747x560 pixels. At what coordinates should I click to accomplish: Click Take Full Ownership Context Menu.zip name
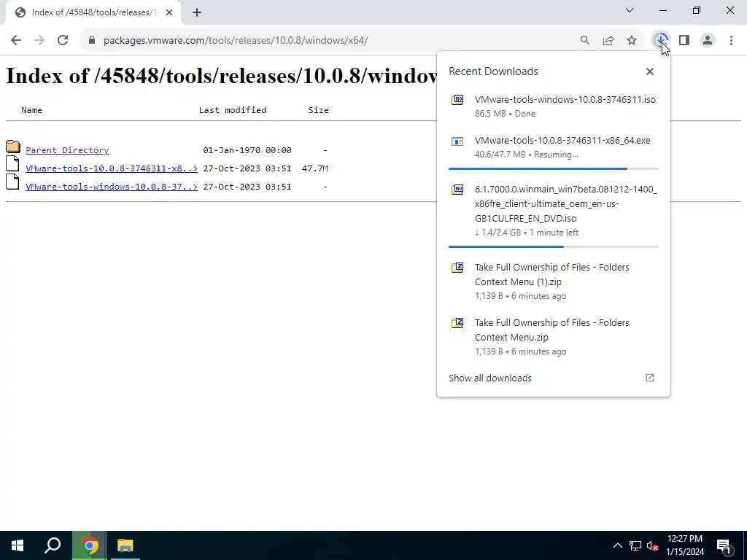551,330
